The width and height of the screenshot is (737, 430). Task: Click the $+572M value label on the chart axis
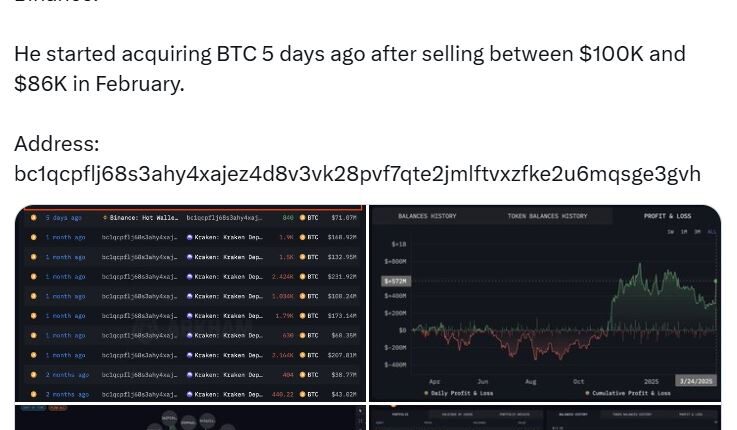click(395, 281)
